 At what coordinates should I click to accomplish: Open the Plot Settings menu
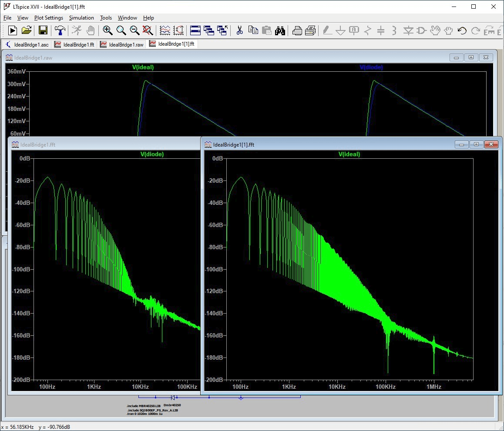49,18
